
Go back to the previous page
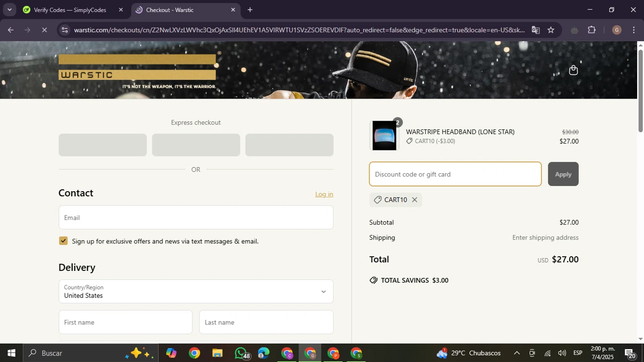11,30
